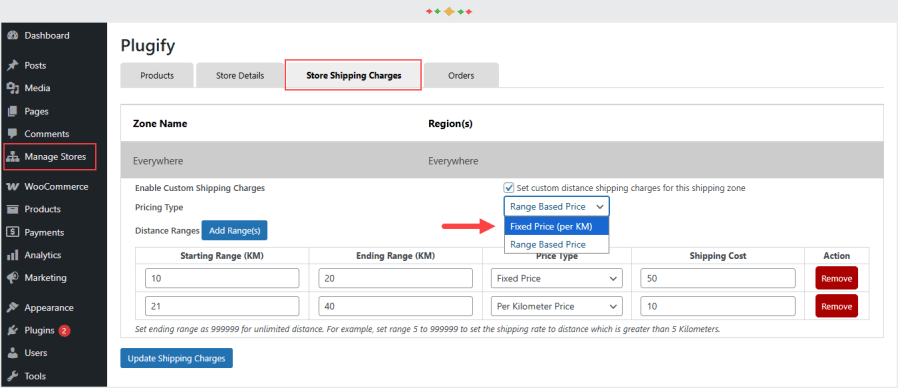898x388 pixels.
Task: Remove the 21 to 40 range row
Action: tap(837, 306)
